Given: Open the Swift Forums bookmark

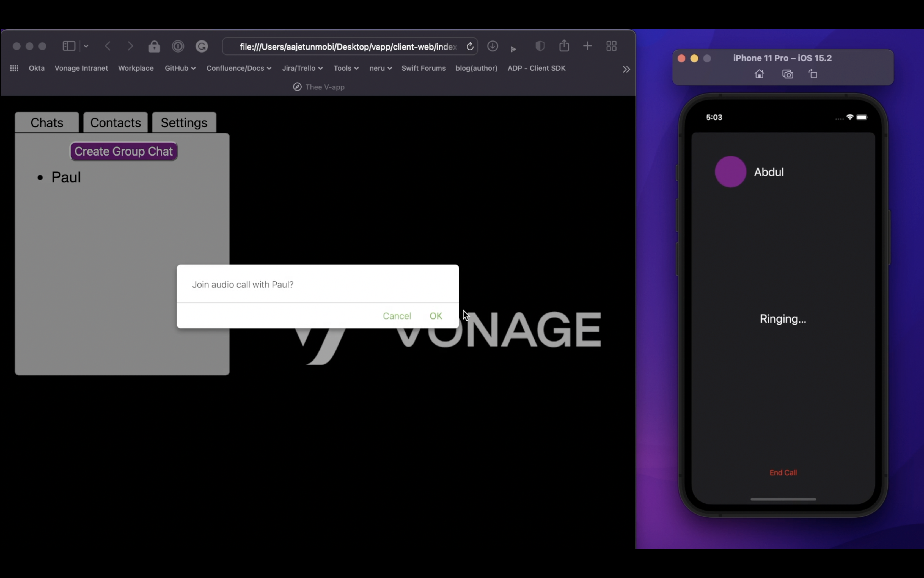Looking at the screenshot, I should pos(424,68).
